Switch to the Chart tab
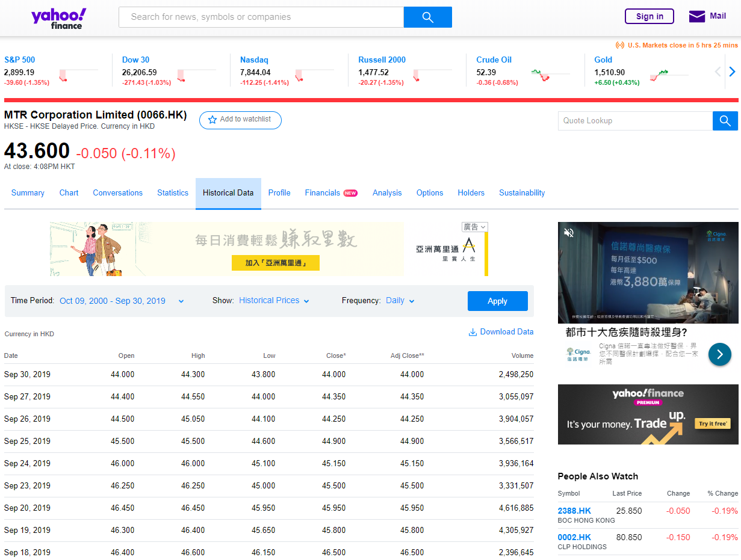The width and height of the screenshot is (741, 560). pyautogui.click(x=69, y=193)
